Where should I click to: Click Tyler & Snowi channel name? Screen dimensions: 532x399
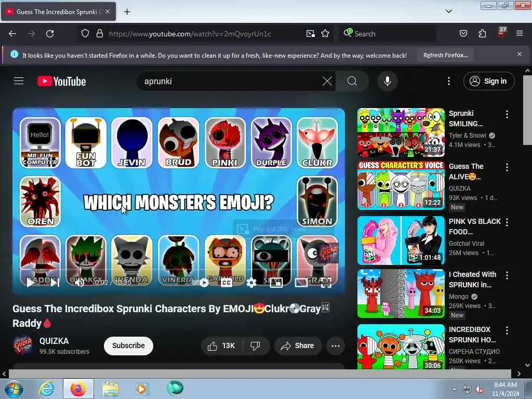(x=467, y=136)
